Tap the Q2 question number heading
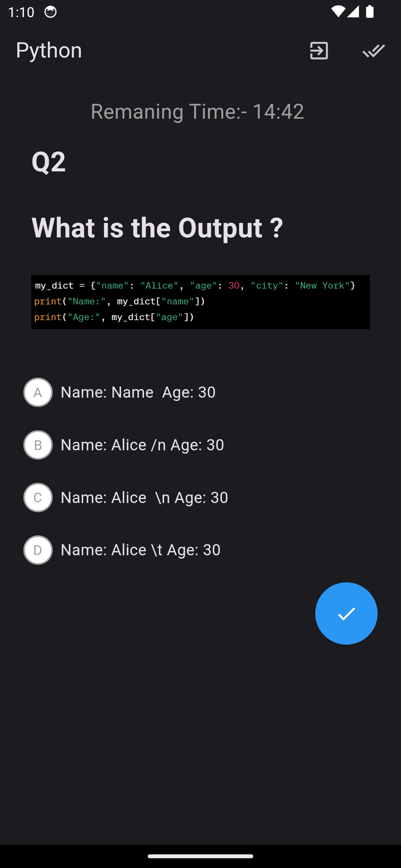 pos(49,162)
